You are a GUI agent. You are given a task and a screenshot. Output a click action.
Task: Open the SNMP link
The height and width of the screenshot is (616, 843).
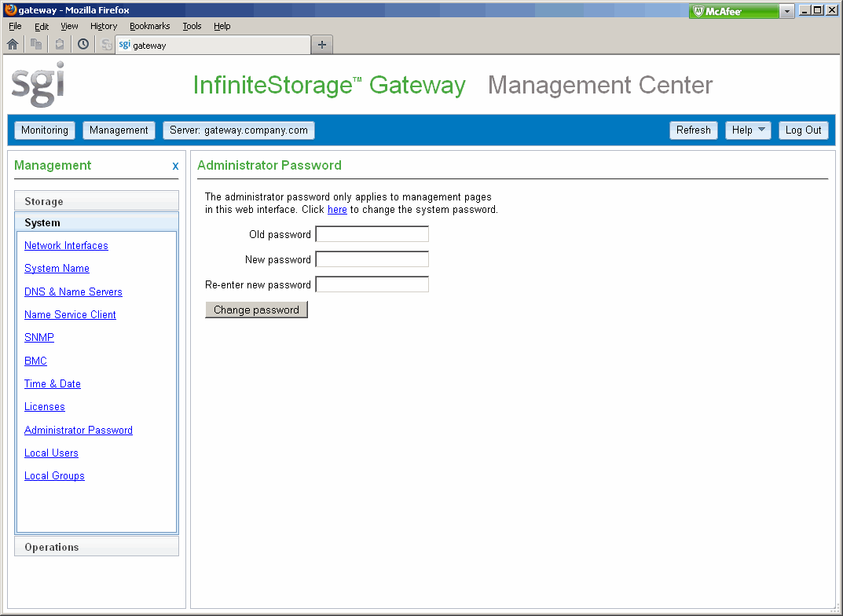[39, 338]
